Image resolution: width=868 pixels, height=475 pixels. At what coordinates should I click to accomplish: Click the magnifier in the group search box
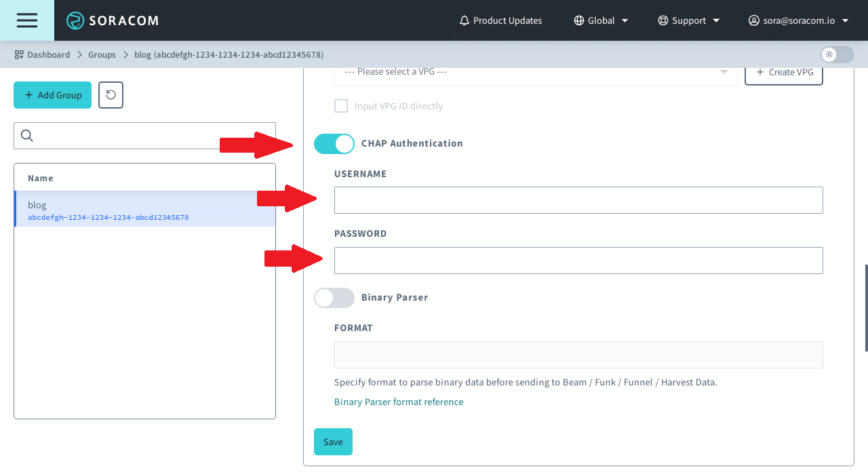(26, 136)
